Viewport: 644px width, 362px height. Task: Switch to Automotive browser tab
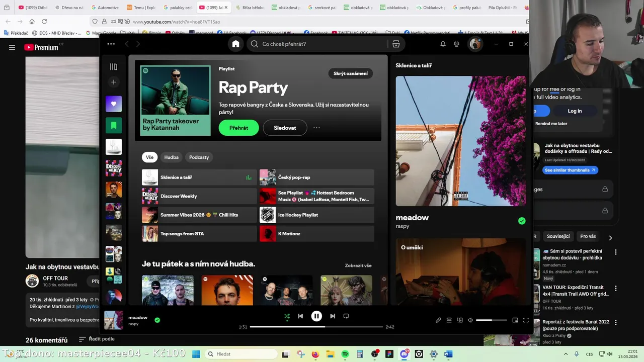tap(105, 8)
